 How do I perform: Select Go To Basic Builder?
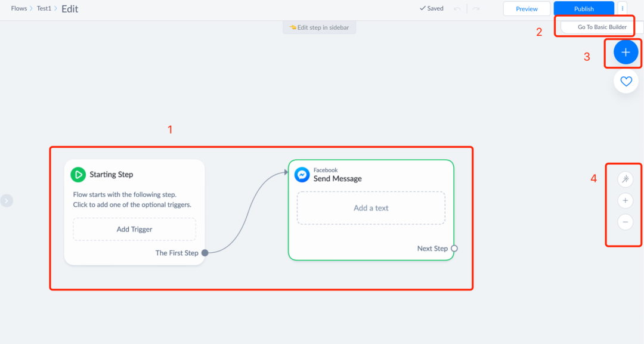click(x=602, y=27)
